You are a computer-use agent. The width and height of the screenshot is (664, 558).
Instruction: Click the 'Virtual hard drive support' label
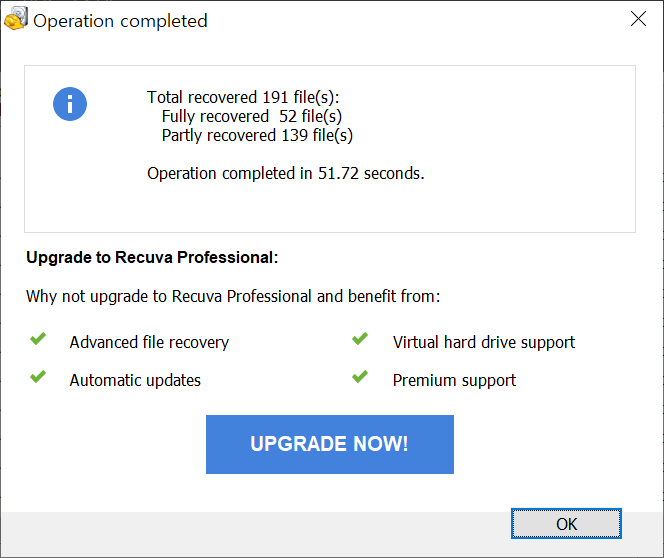484,343
